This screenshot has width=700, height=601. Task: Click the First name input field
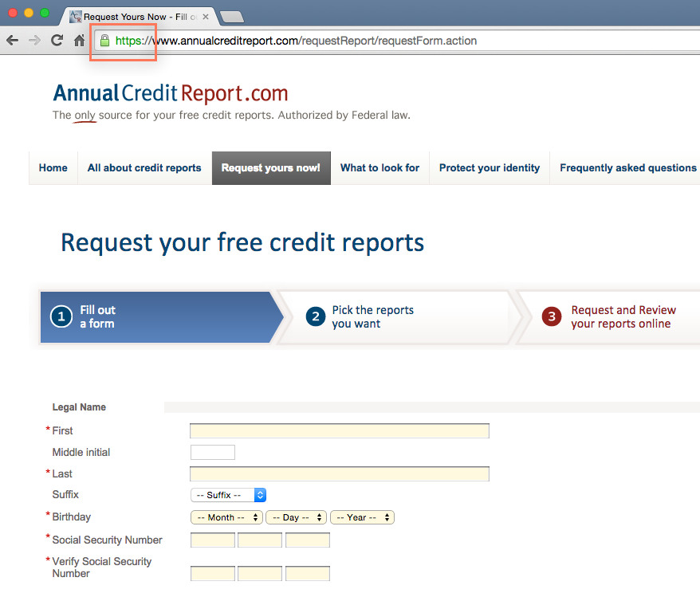tap(339, 430)
